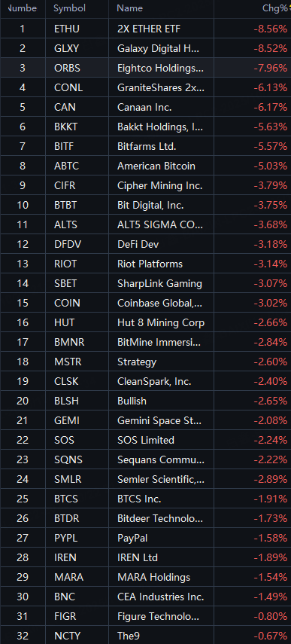The height and width of the screenshot is (644, 291).
Task: Click the IREN Ltd row
Action: click(x=146, y=557)
